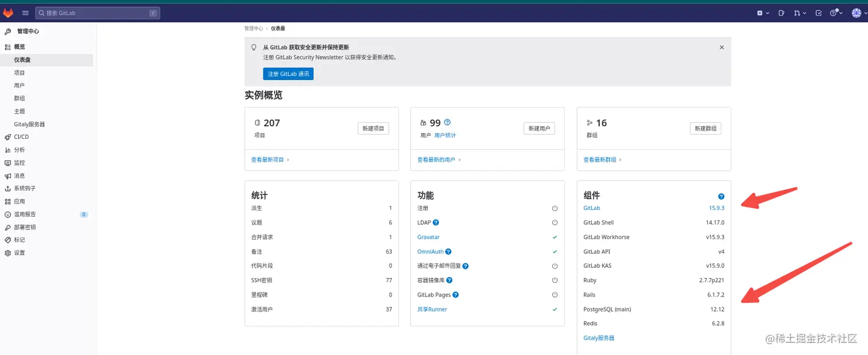Click 新建用户 button

pos(539,128)
